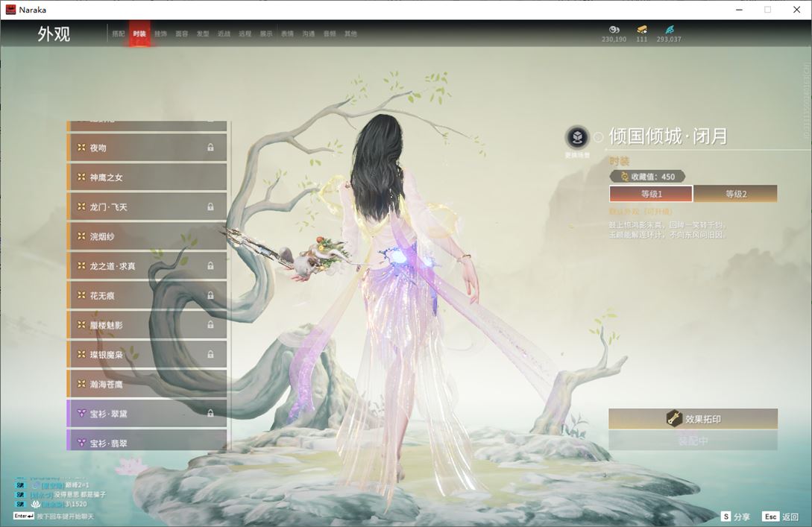This screenshot has height=527, width=812.
Task: Click the 没得意思 都是骗子 chat message
Action: [x=81, y=494]
